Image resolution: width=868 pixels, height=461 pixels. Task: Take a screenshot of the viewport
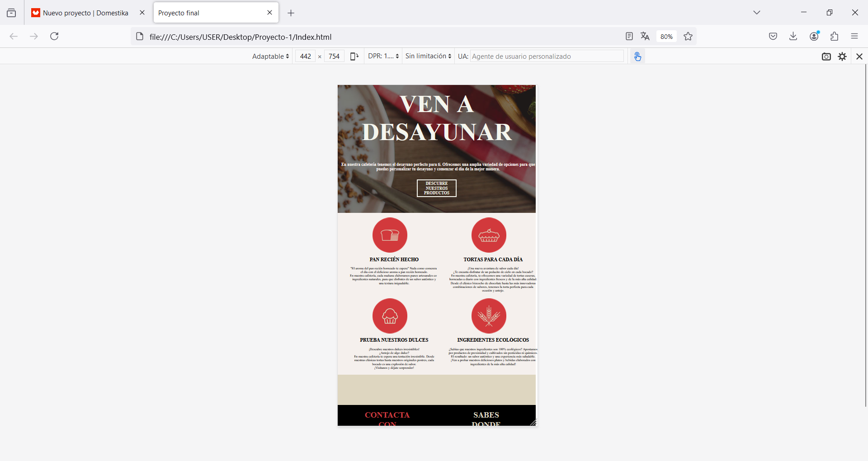pyautogui.click(x=826, y=56)
